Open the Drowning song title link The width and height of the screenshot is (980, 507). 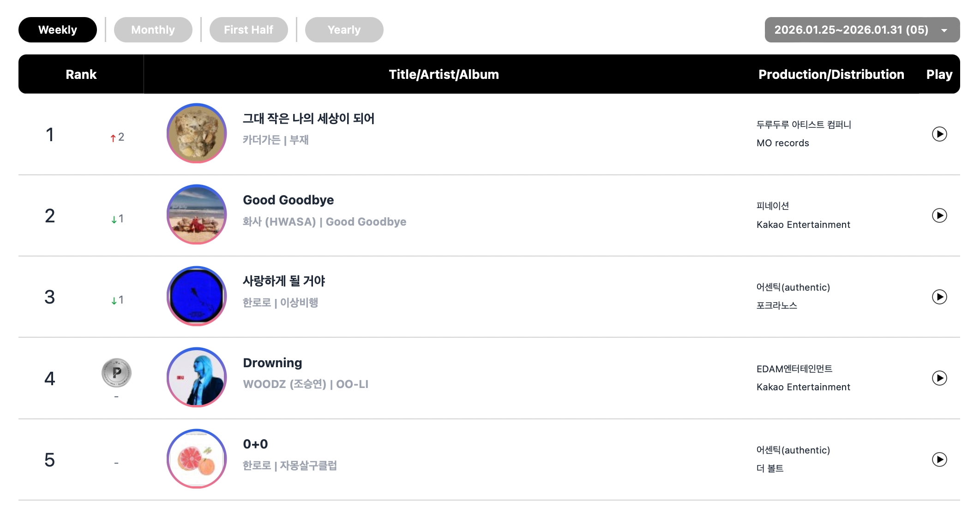[272, 363]
